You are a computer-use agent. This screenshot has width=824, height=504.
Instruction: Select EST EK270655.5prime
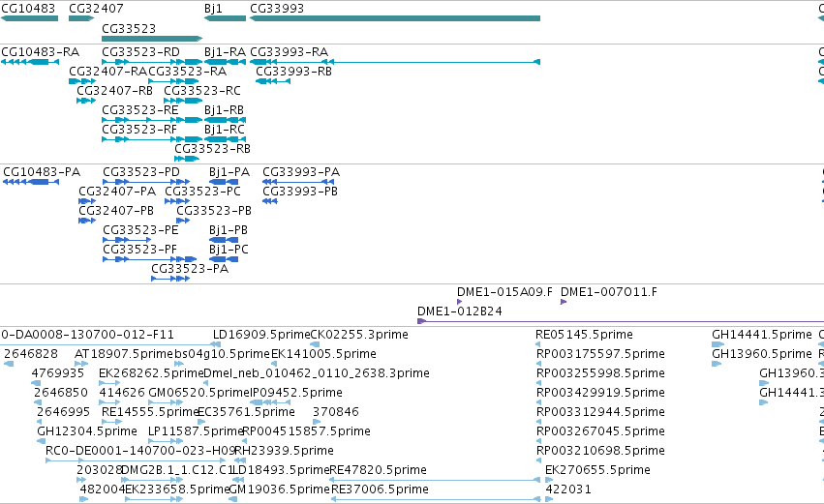pyautogui.click(x=598, y=471)
